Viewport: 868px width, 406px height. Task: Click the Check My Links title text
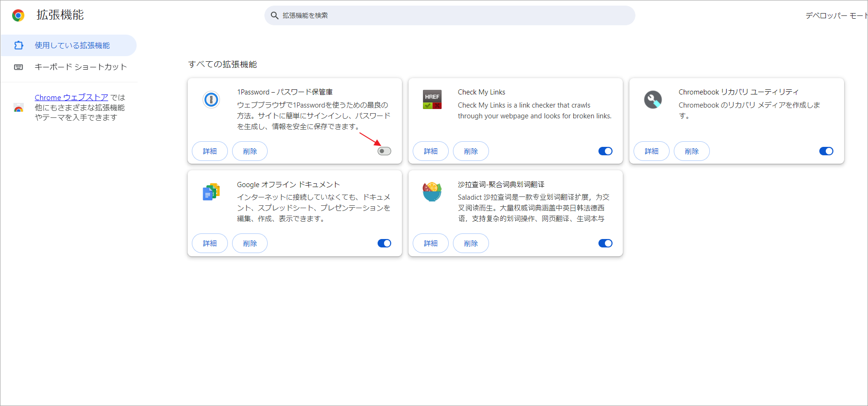pos(481,92)
